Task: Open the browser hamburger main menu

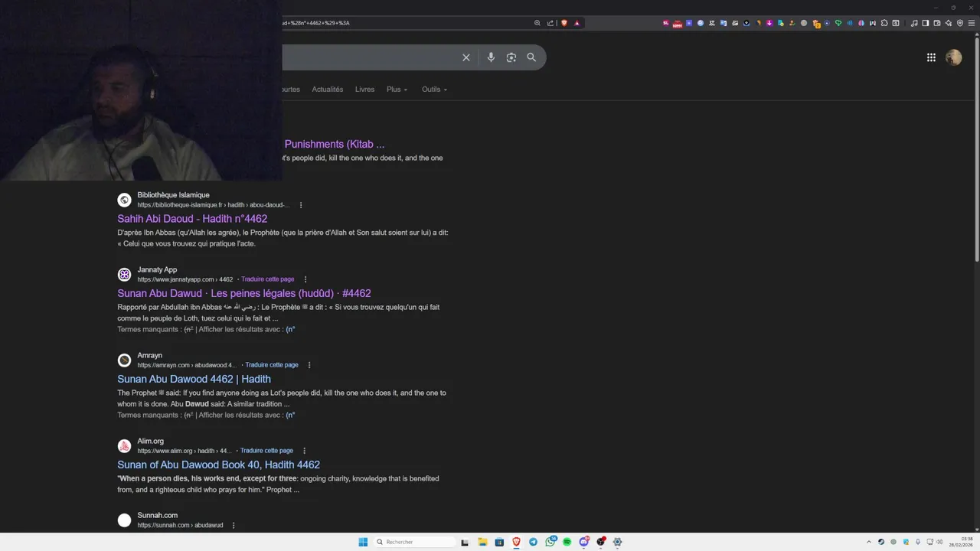Action: pyautogui.click(x=971, y=23)
